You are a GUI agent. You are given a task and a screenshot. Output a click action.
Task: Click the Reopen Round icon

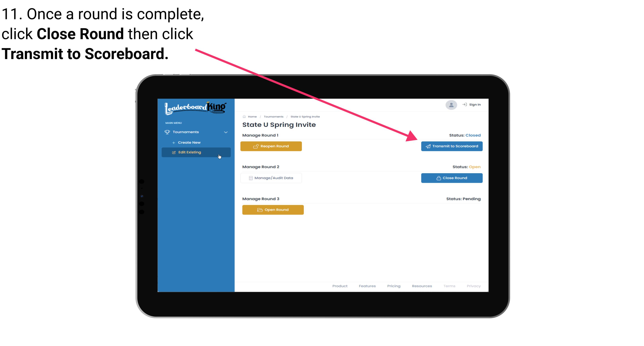pos(256,146)
